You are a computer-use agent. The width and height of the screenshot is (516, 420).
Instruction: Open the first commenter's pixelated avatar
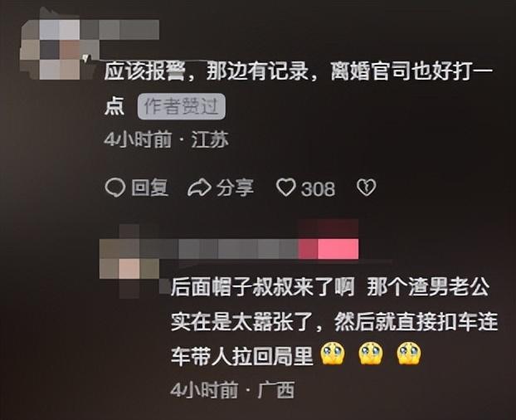coord(59,49)
